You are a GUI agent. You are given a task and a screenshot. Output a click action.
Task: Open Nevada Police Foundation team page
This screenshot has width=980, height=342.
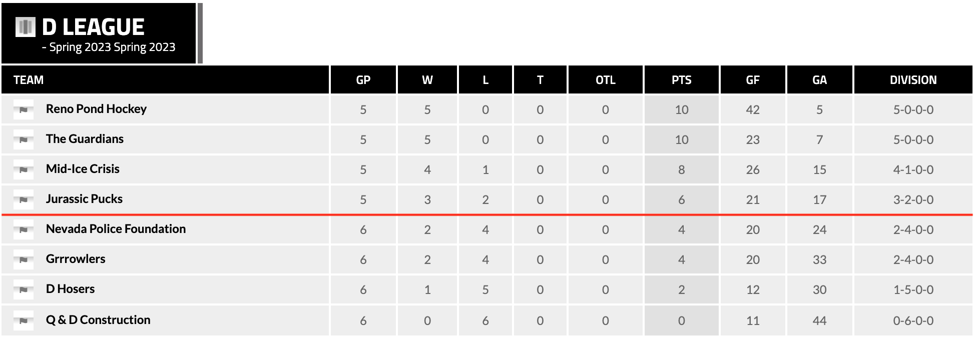pos(116,229)
